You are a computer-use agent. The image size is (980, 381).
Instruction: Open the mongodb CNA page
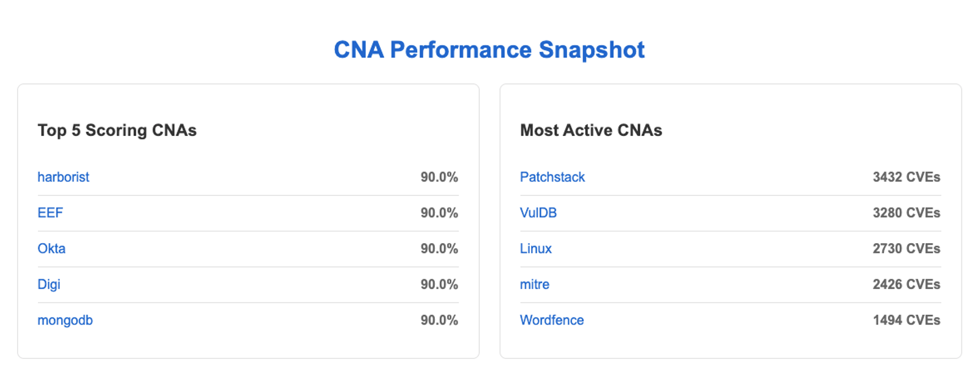click(65, 320)
